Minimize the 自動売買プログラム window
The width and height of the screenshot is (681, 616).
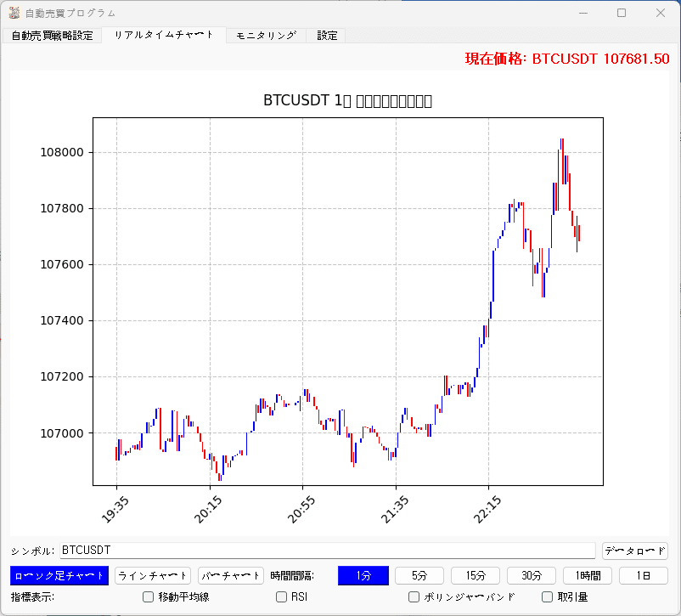[583, 13]
